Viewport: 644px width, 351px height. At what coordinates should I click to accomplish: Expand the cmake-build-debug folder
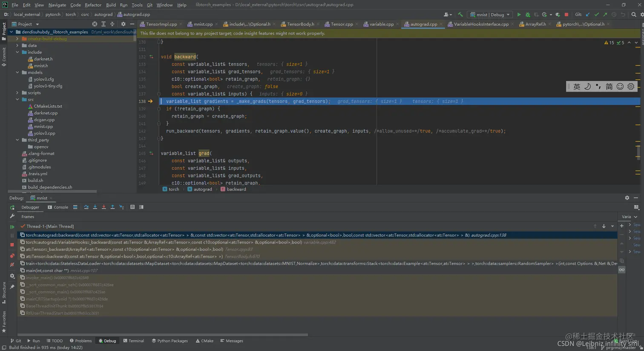[x=17, y=39]
